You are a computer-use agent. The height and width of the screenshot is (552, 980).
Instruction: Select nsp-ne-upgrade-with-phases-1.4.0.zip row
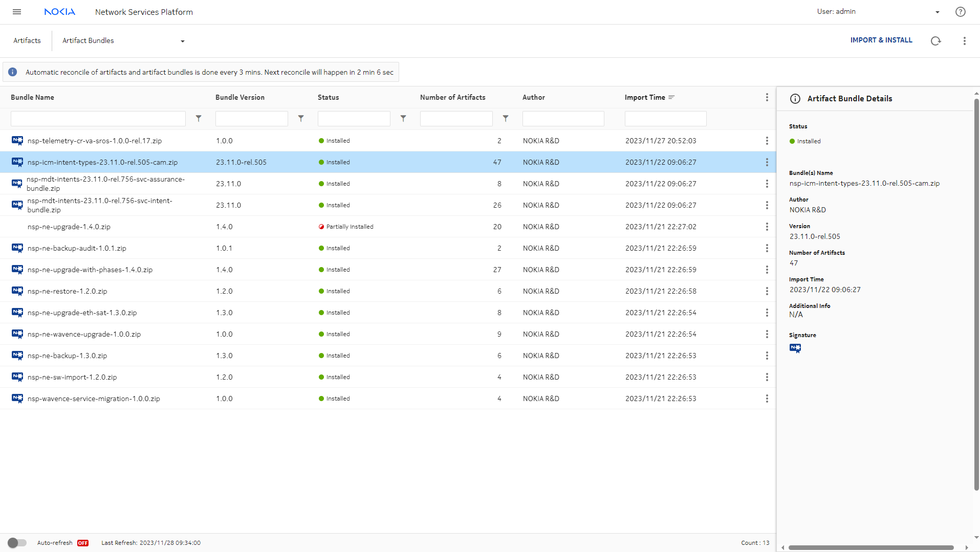point(388,270)
